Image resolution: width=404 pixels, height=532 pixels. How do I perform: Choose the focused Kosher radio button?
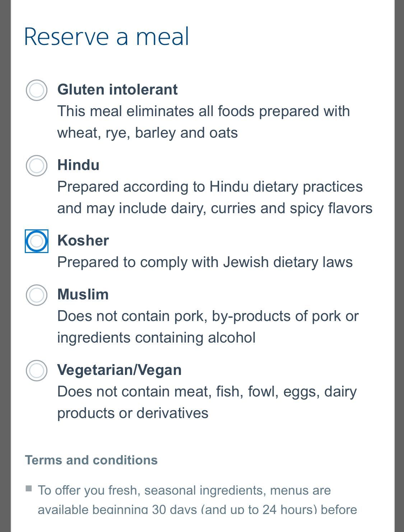click(x=37, y=241)
